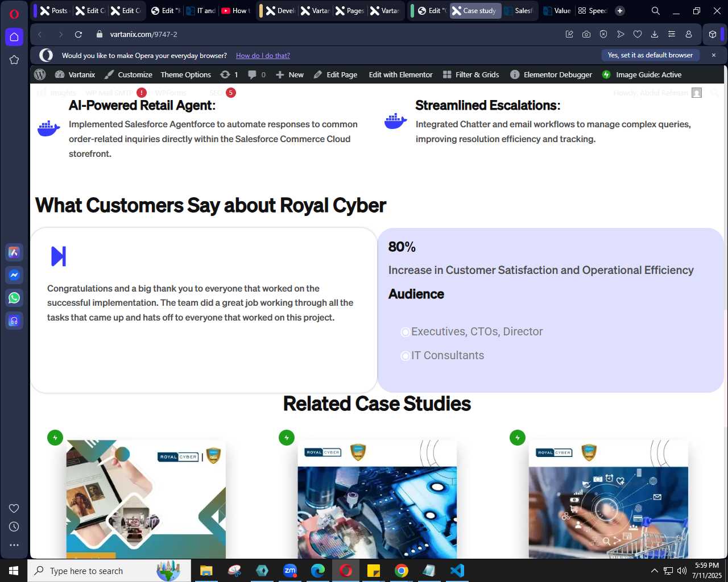728x582 pixels.
Task: Open the third case study shopping cart image
Action: (609, 499)
